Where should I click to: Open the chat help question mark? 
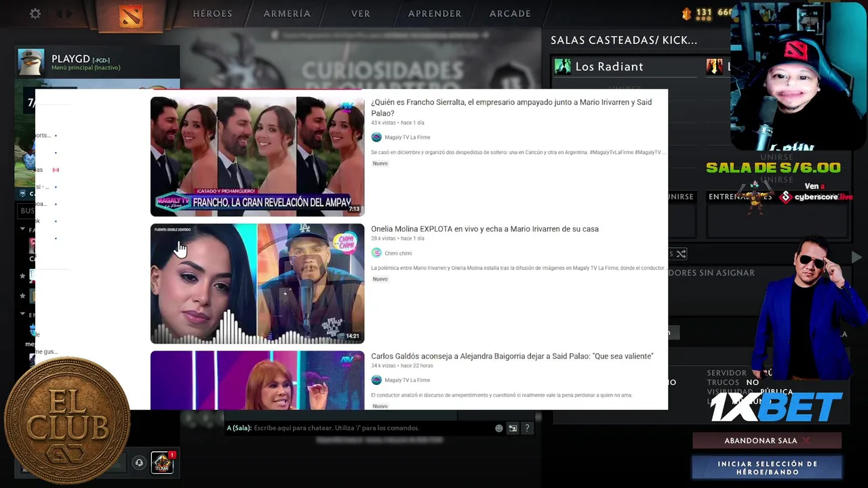527,428
